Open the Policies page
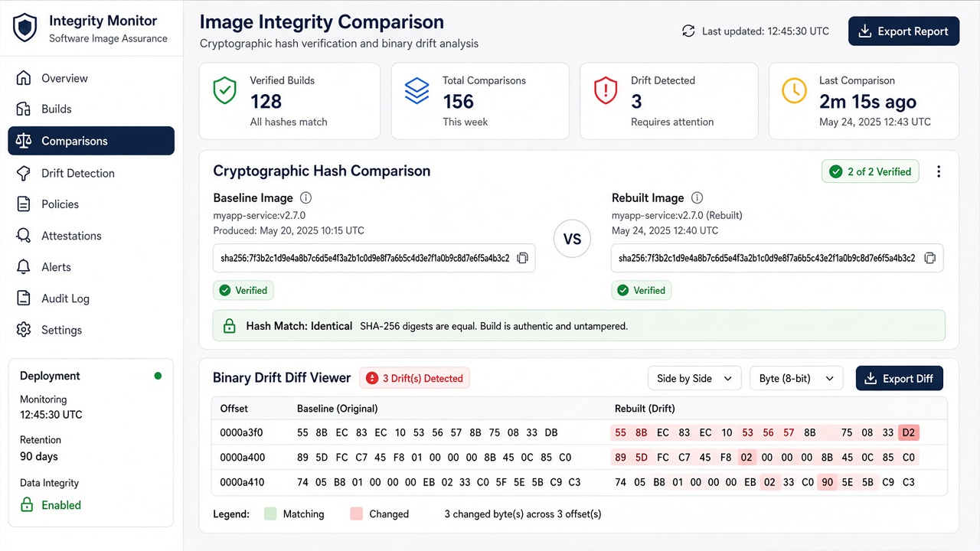 point(91,204)
